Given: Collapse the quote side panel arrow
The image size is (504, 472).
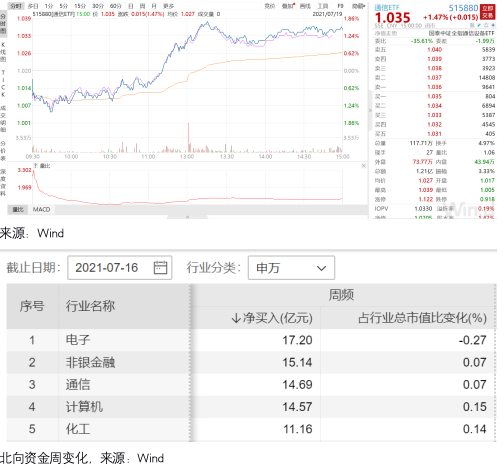Looking at the screenshot, I should pyautogui.click(x=370, y=110).
